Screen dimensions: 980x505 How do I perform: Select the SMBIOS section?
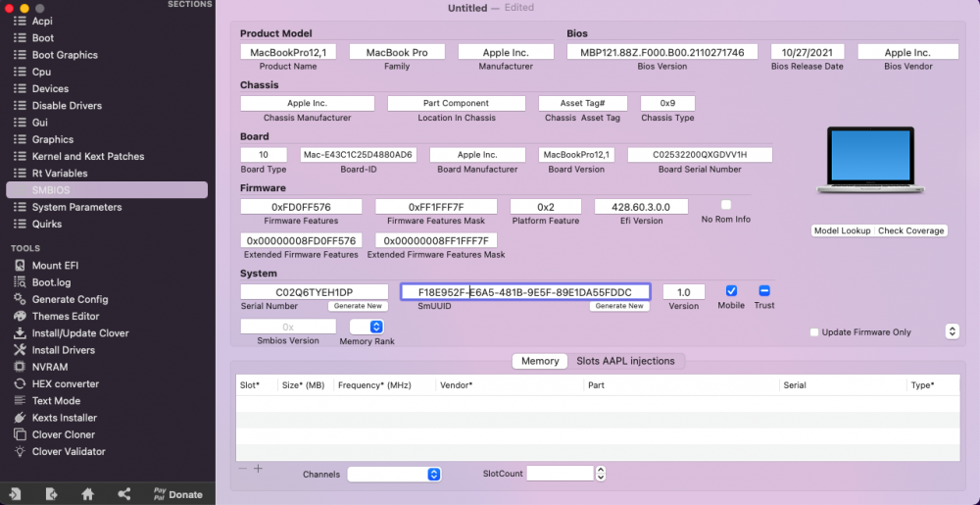point(107,190)
